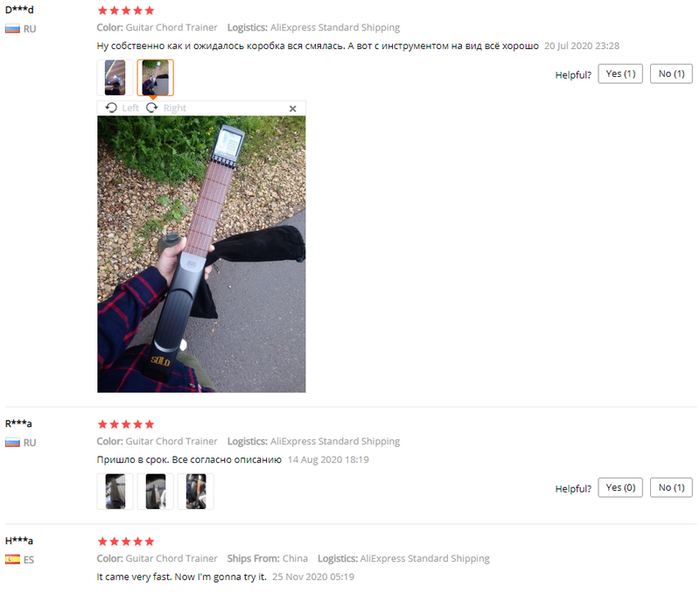Screen dimensions: 700x594
Task: Rotate the review photo left
Action: (122, 108)
